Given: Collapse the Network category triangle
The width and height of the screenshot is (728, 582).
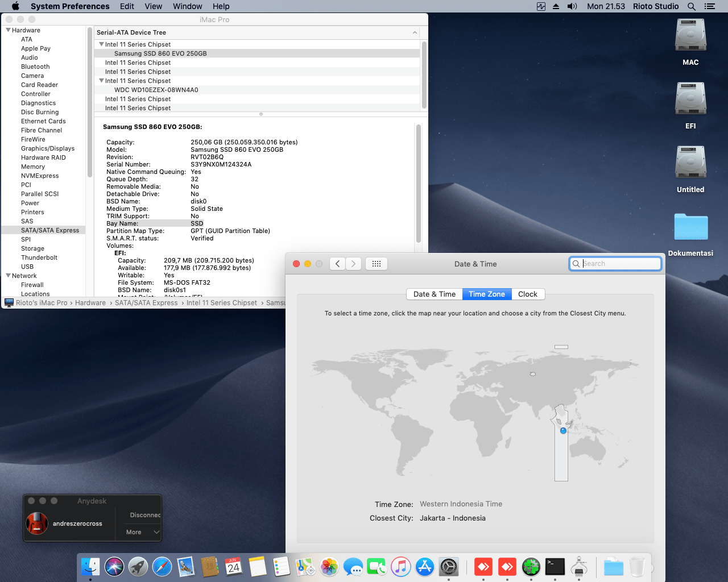Looking at the screenshot, I should [x=8, y=276].
